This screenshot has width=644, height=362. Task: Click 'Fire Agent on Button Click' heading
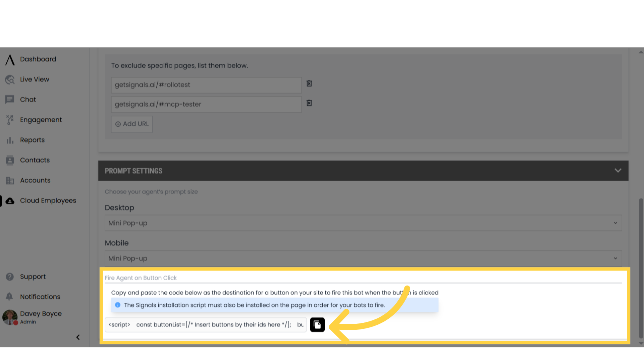141,278
